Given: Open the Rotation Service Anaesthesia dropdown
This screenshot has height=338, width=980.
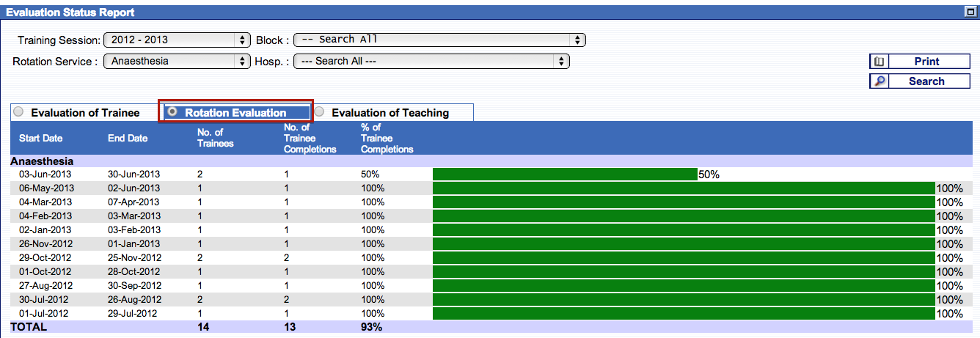Looking at the screenshot, I should pos(177,62).
